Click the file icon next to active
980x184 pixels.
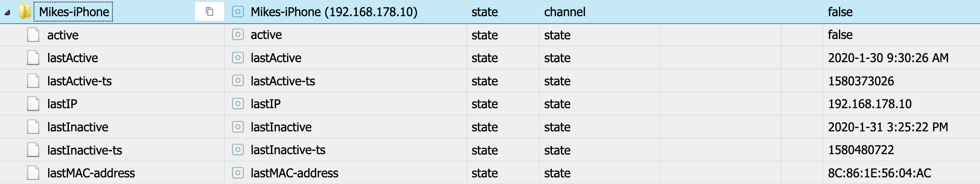[x=33, y=35]
